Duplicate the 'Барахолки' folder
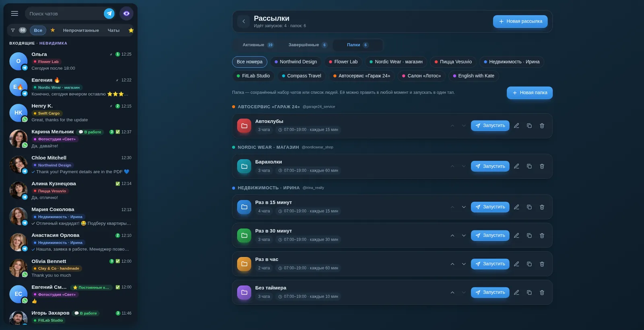The image size is (644, 330). tap(529, 166)
